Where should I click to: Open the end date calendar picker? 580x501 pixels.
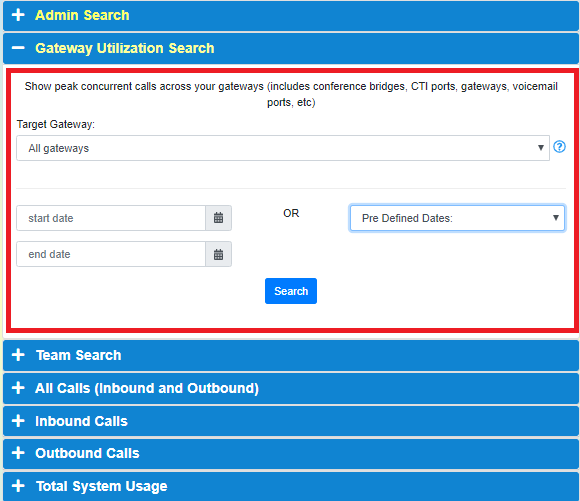(219, 254)
